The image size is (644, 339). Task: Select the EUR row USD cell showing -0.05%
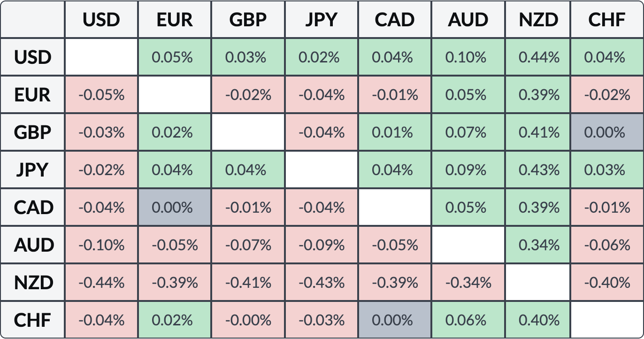click(101, 95)
